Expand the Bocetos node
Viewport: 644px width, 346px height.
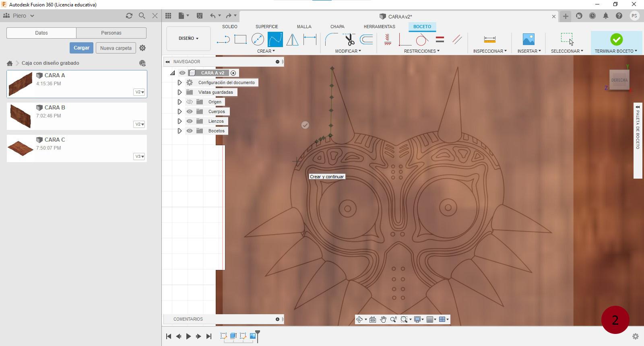(180, 131)
